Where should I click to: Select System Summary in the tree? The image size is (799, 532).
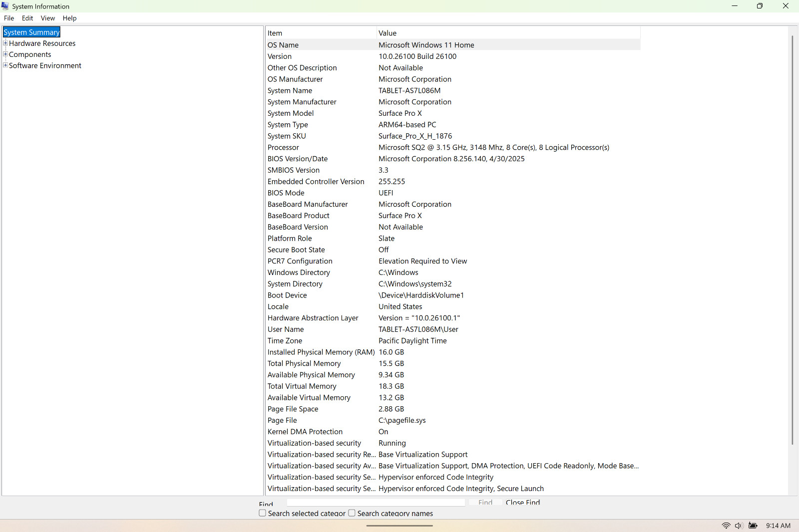coord(31,32)
